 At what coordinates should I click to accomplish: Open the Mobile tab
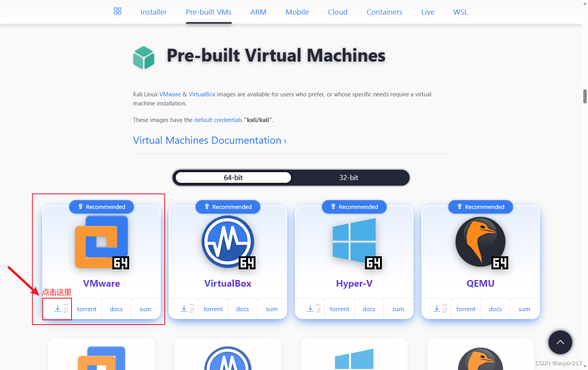point(297,12)
